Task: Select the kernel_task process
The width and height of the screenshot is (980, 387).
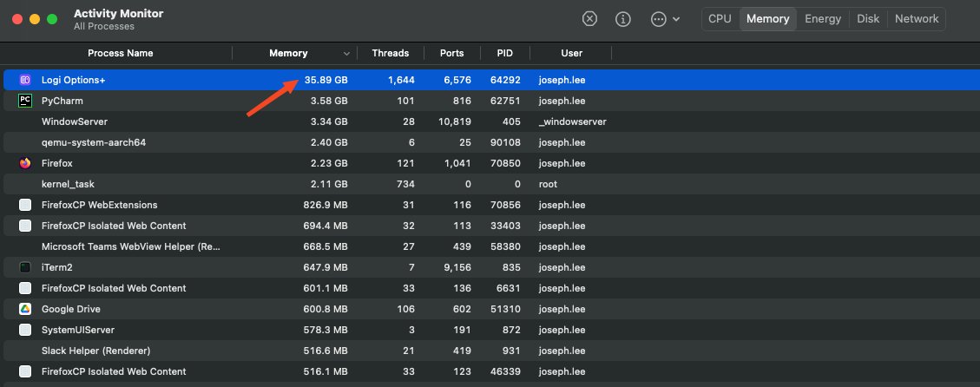Action: (x=68, y=184)
